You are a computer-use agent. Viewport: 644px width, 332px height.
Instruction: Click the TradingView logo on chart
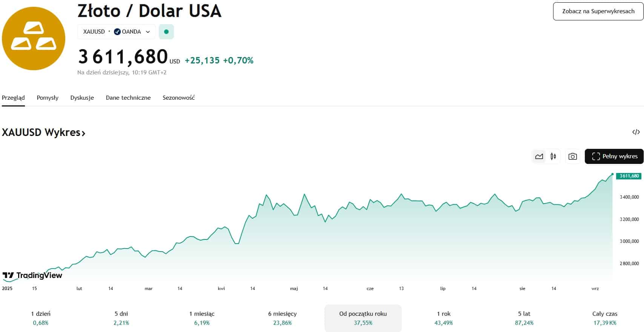coord(32,275)
